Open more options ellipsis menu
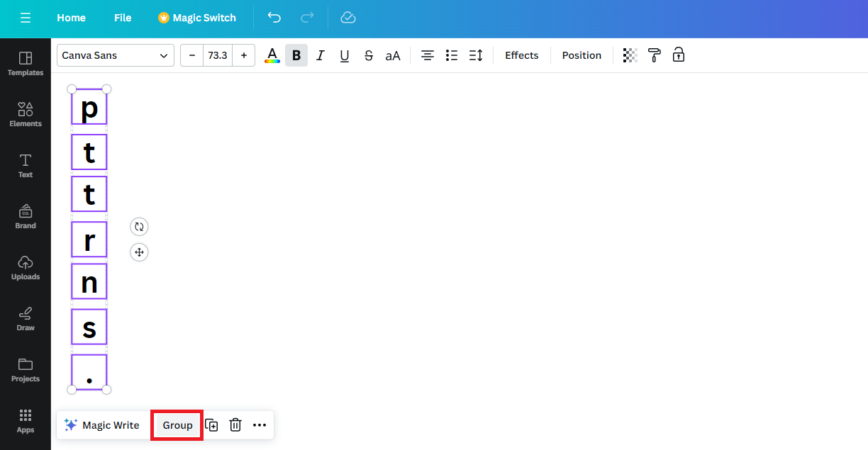 click(x=260, y=425)
